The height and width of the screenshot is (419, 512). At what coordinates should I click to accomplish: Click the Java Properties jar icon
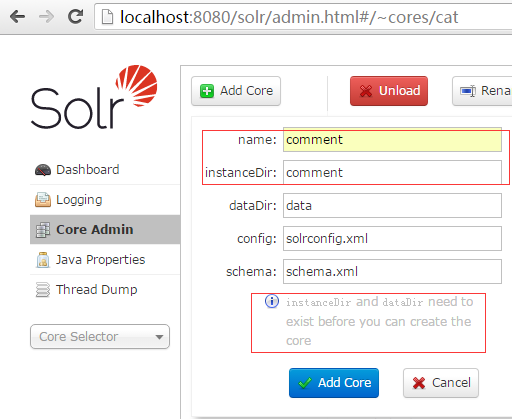tap(43, 260)
